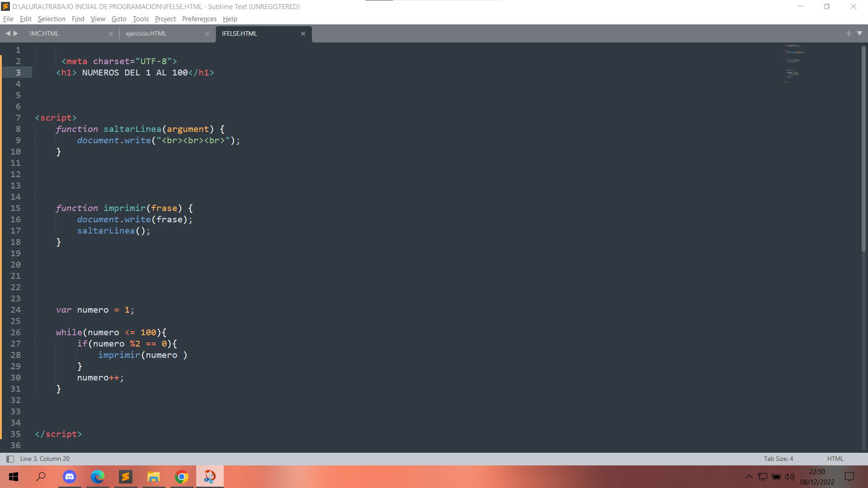Open Windows taskbar search
This screenshot has height=488, width=868.
point(41,477)
